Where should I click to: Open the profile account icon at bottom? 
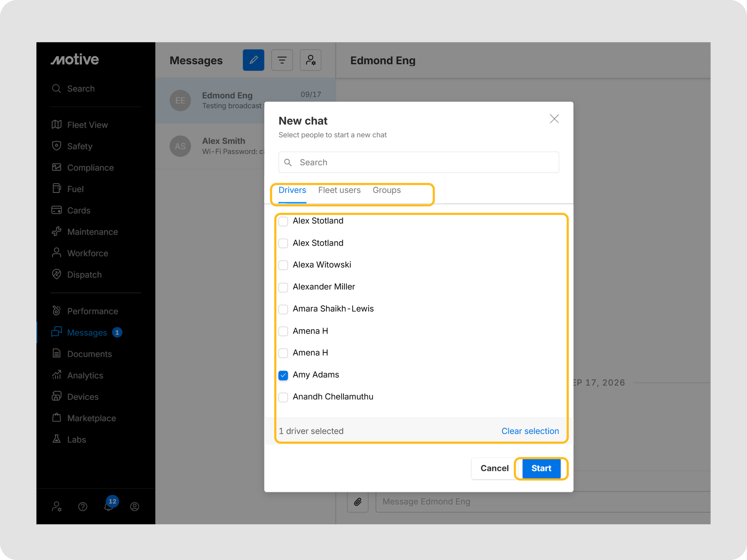tap(135, 507)
